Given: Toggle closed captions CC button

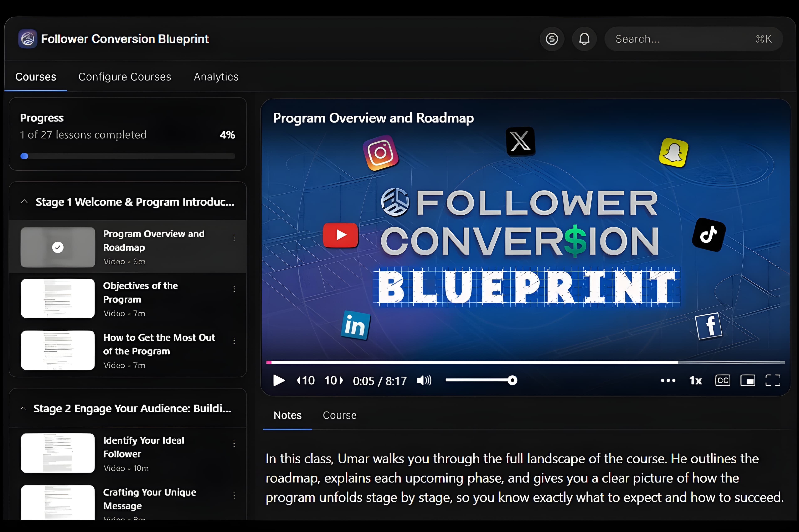Looking at the screenshot, I should point(722,380).
